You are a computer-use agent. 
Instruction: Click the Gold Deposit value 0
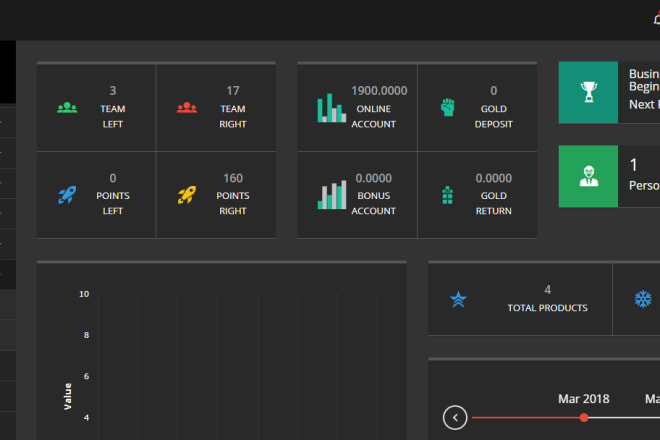494,91
